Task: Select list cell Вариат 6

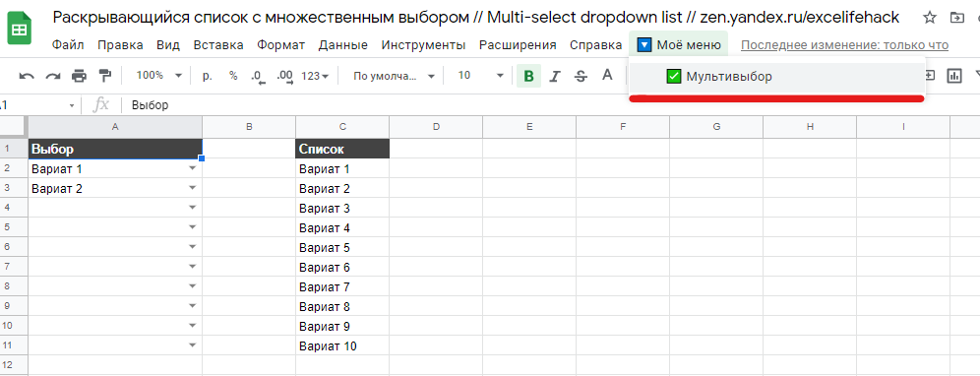Action: tap(342, 267)
